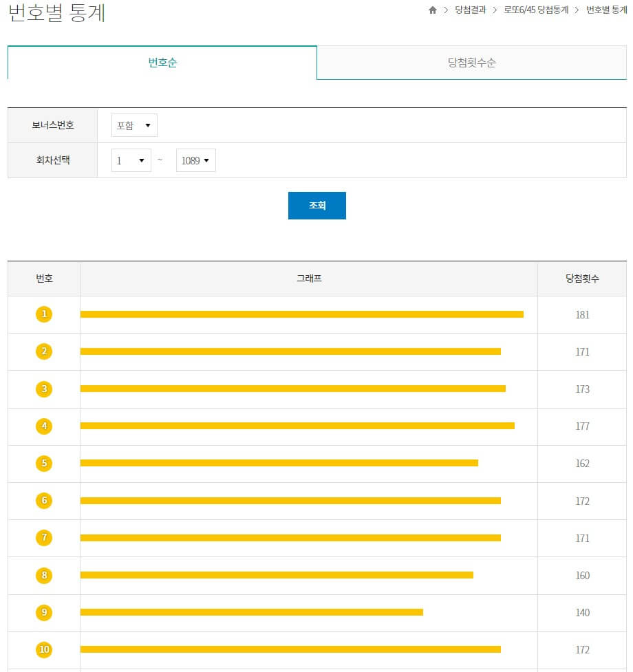
Task: Click the home icon in the breadcrumb
Action: (x=432, y=11)
